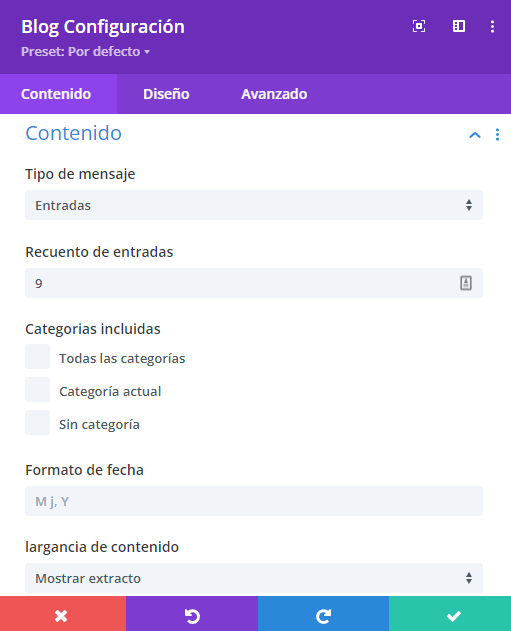Open the Tipo de mensaje Entradas dropdown
Viewport: 511px width, 631px height.
coord(254,205)
